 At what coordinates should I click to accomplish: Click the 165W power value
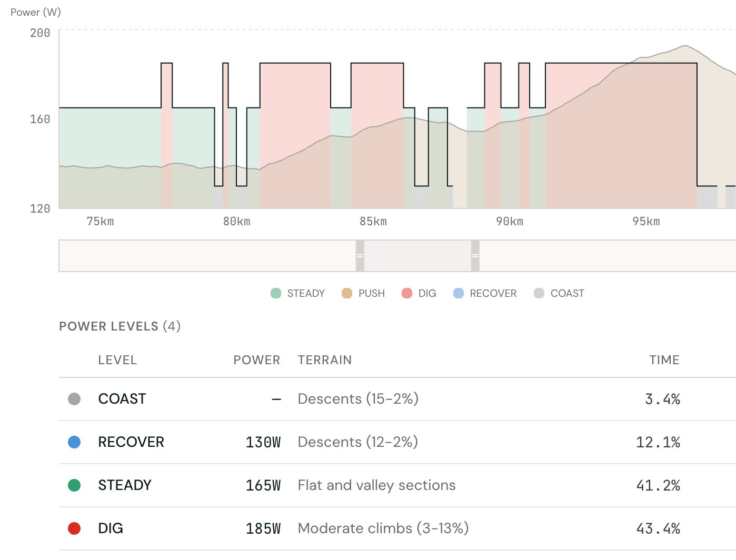[263, 485]
